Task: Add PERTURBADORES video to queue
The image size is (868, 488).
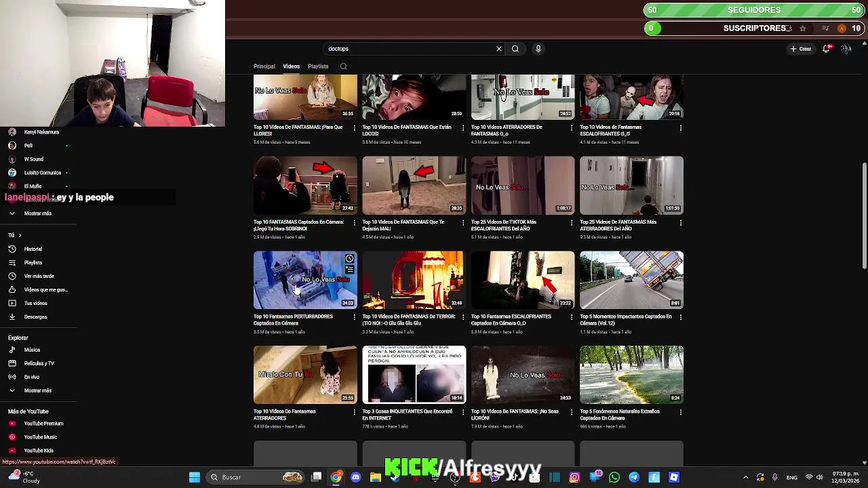Action: point(349,270)
